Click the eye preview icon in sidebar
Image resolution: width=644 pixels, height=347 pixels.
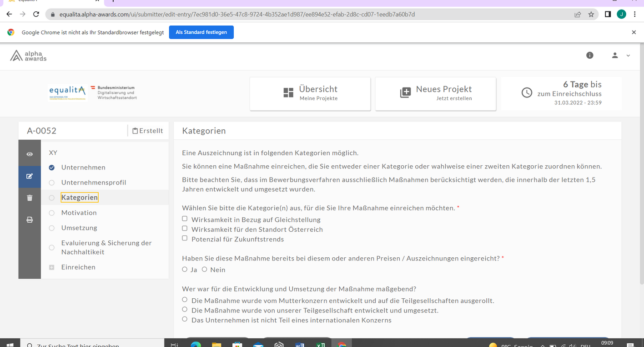pyautogui.click(x=30, y=154)
